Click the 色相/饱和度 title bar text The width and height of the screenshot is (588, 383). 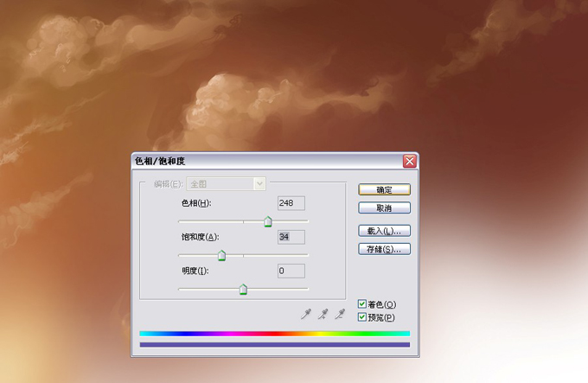[160, 161]
